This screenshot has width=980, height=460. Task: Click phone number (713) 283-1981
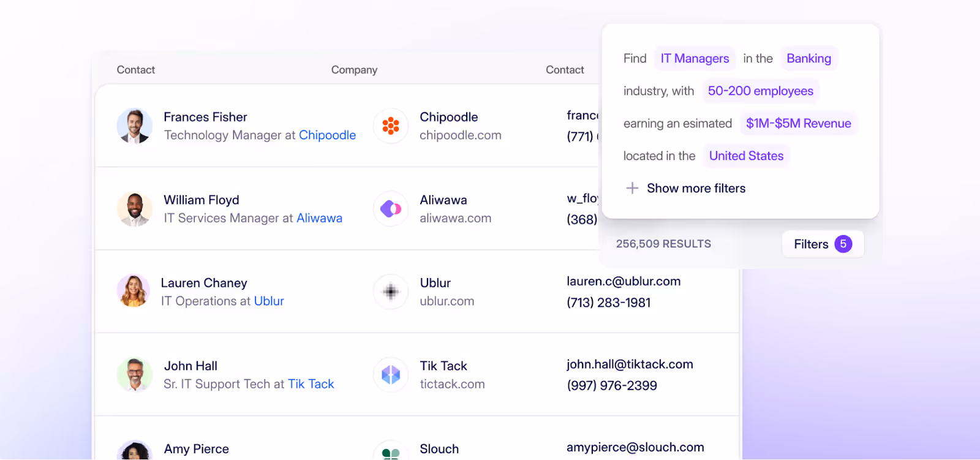pyautogui.click(x=608, y=303)
